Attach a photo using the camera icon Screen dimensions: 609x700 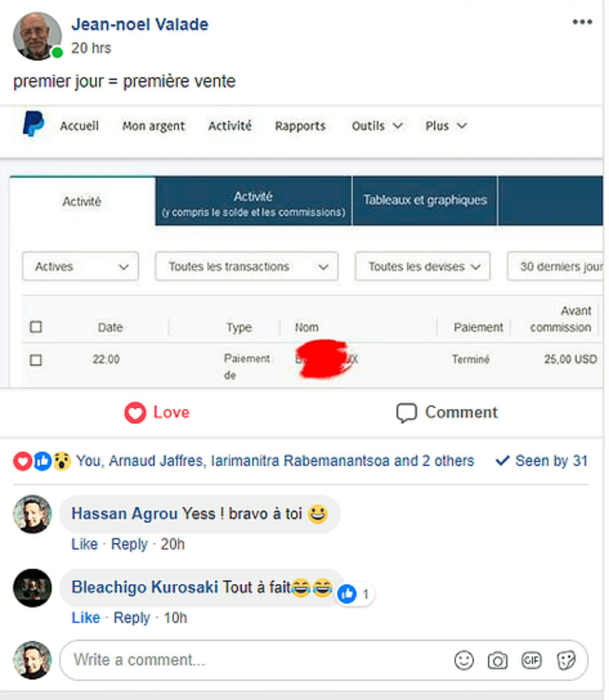497,661
